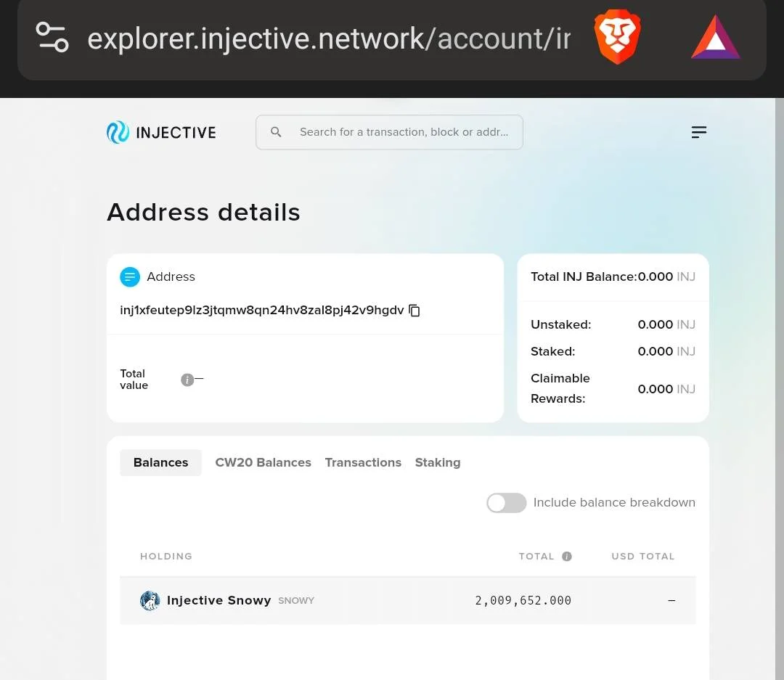Click the SNOWY ticker symbol
Image resolution: width=784 pixels, height=680 pixels.
(x=296, y=601)
